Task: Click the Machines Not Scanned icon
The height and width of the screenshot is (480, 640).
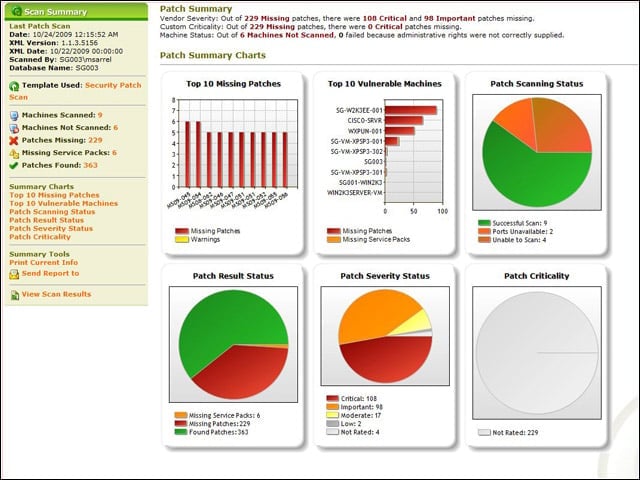Action: point(14,128)
